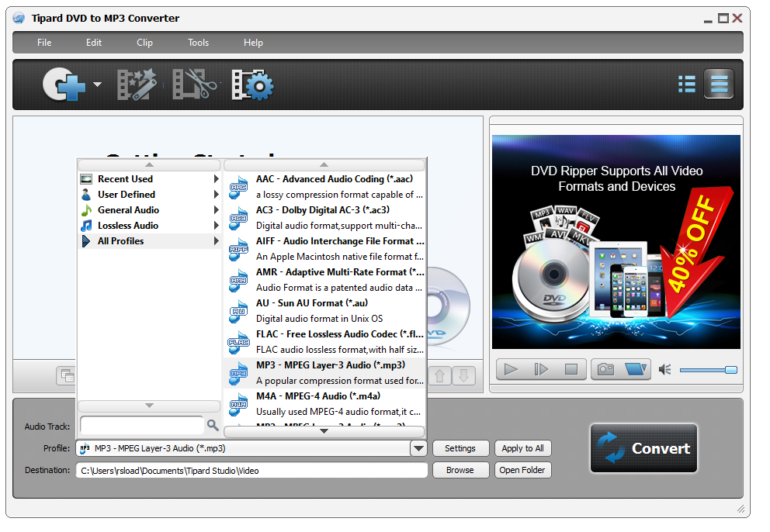The height and width of the screenshot is (532, 770).
Task: Click the category list scroll-up arrow
Action: coord(149,165)
